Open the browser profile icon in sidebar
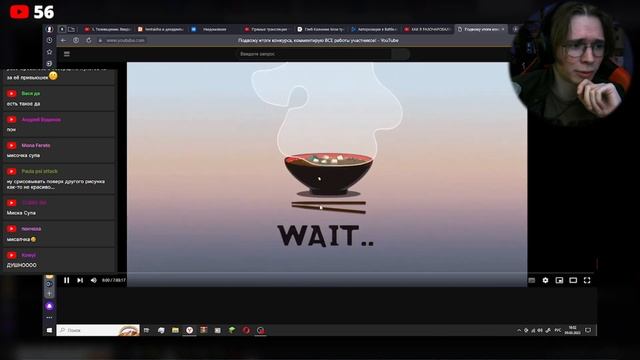This screenshot has width=640, height=360. pos(49,29)
